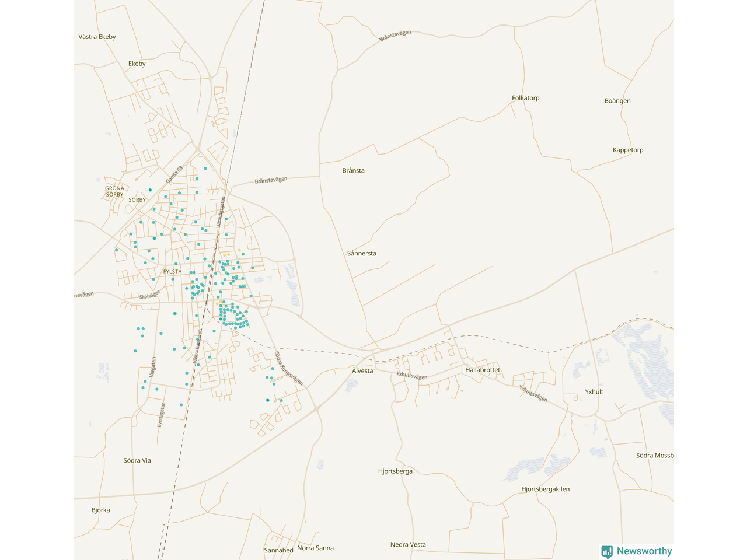This screenshot has height=560, width=747.
Task: Click the Norra Sanna place label
Action: pos(315,548)
